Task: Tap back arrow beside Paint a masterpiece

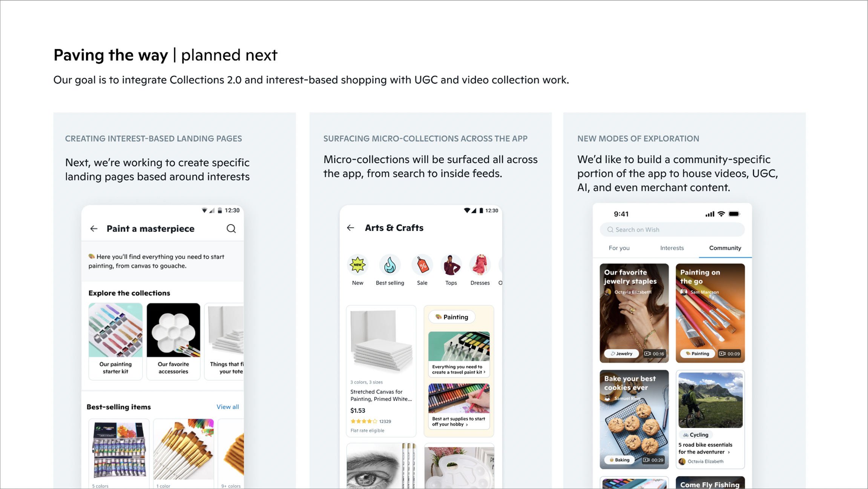Action: tap(94, 229)
